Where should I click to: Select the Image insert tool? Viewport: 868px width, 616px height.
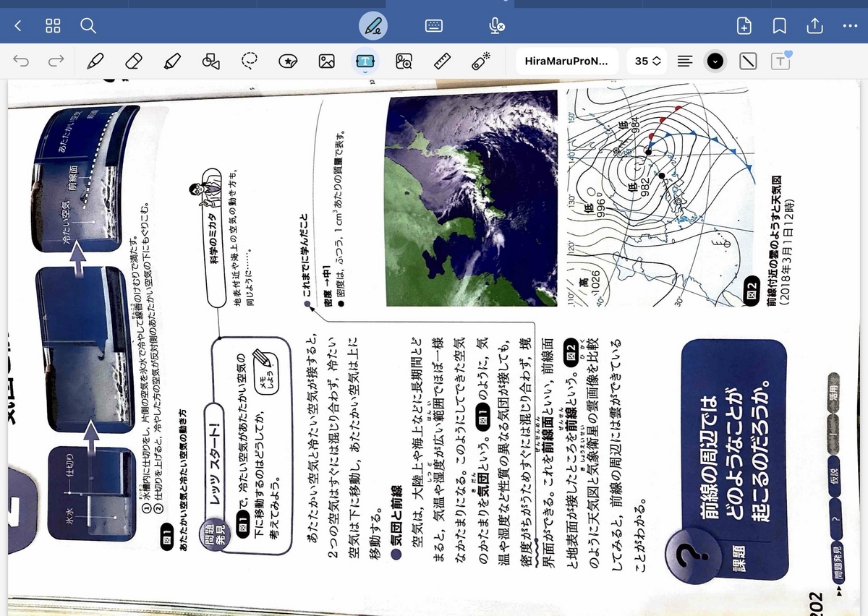pos(326,61)
